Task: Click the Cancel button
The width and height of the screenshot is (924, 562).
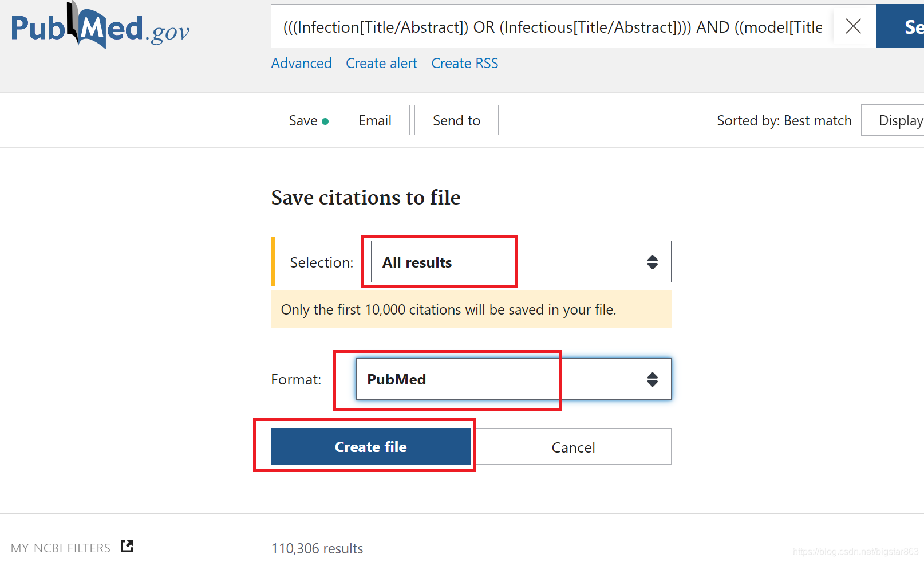Action: pyautogui.click(x=573, y=447)
